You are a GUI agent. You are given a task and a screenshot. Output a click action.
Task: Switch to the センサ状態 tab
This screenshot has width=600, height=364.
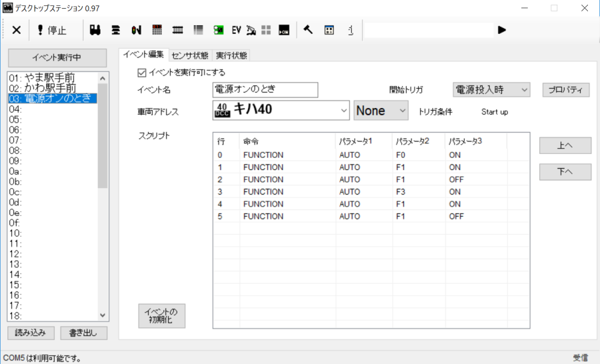pyautogui.click(x=190, y=55)
